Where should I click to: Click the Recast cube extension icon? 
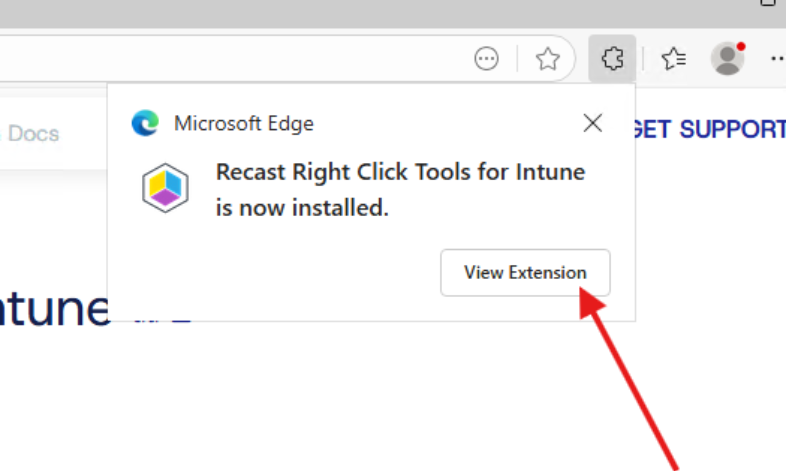point(166,187)
